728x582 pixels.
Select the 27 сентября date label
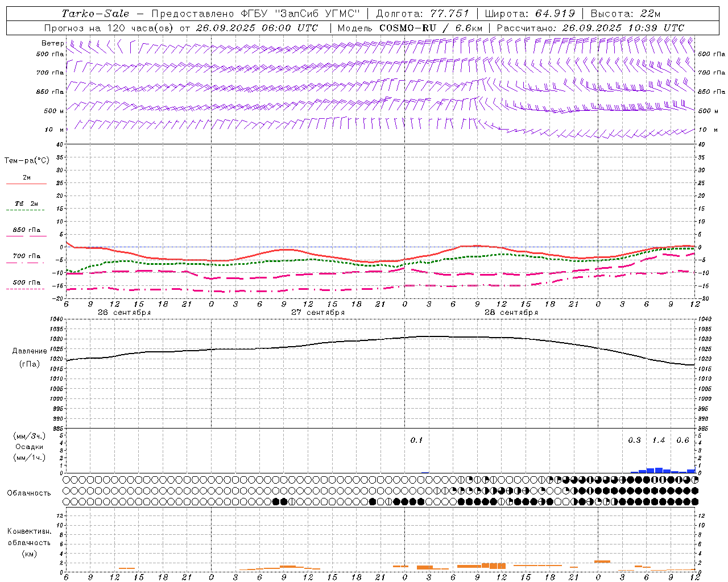(317, 313)
